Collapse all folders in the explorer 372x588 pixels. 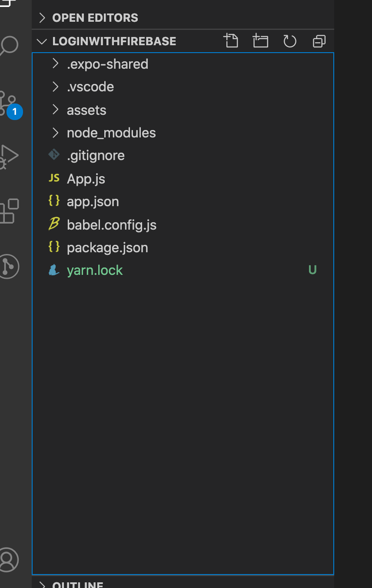coord(319,41)
